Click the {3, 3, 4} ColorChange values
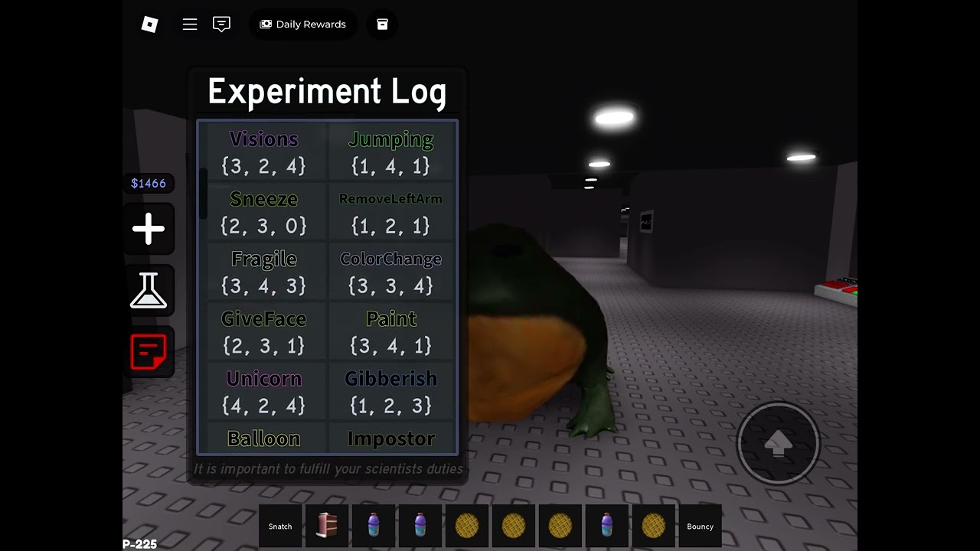The image size is (980, 551). [x=390, y=285]
